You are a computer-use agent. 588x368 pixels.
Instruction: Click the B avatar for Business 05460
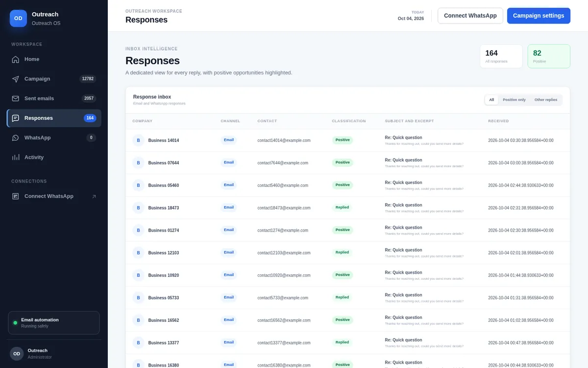[x=138, y=185]
